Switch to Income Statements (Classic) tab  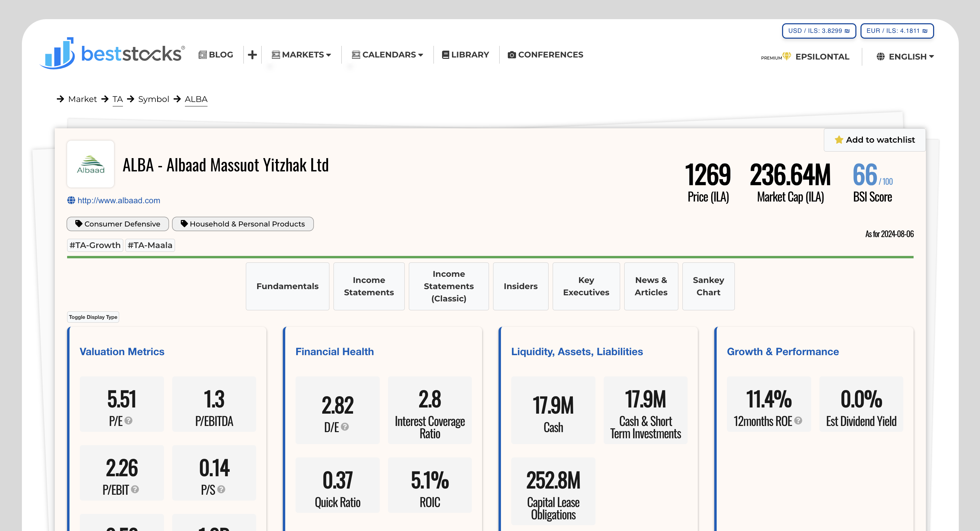tap(449, 286)
